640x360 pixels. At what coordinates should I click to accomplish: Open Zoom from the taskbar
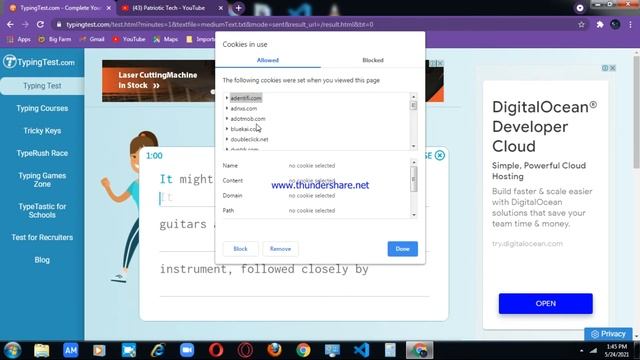point(187,350)
